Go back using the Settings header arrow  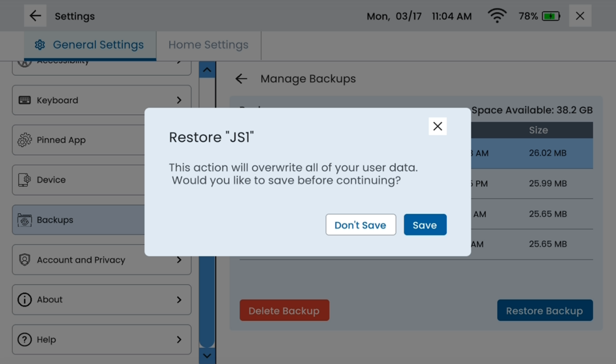point(35,16)
